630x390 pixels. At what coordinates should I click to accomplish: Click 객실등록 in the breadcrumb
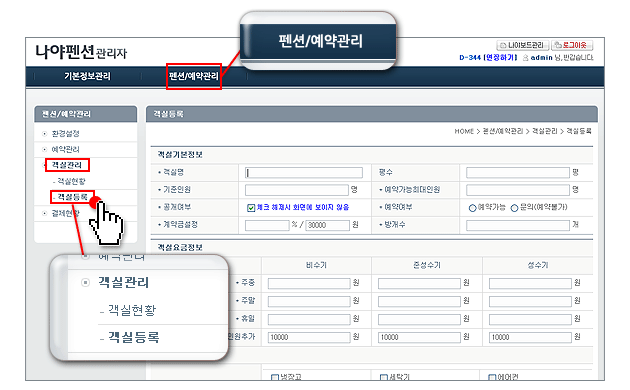pyautogui.click(x=579, y=131)
